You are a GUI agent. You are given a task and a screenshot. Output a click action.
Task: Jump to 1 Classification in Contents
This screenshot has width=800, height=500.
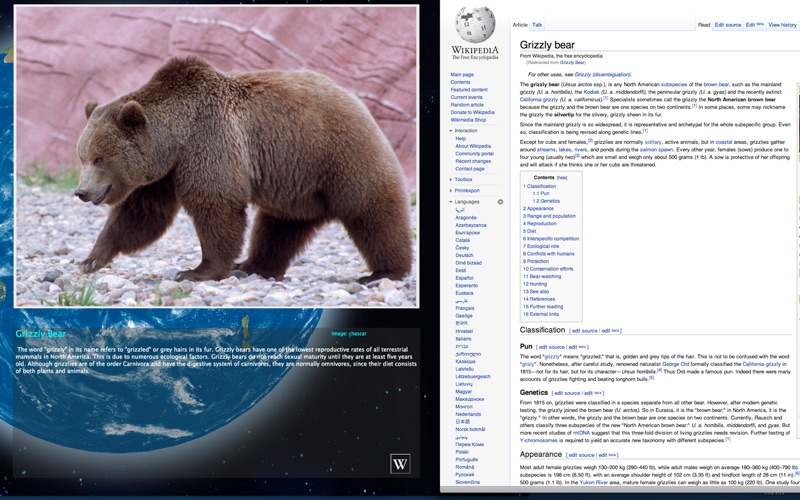click(539, 186)
